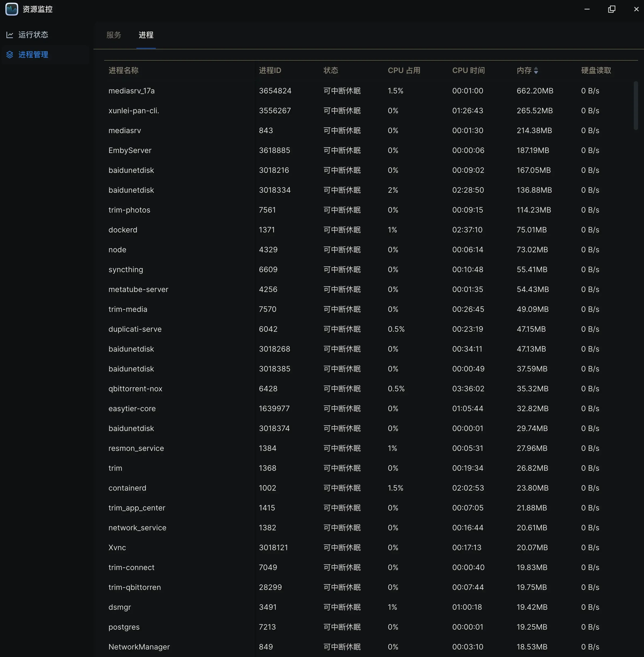Viewport: 644px width, 657px height.
Task: Click the 进程管理 layers icon in the sidebar
Action: (x=10, y=55)
